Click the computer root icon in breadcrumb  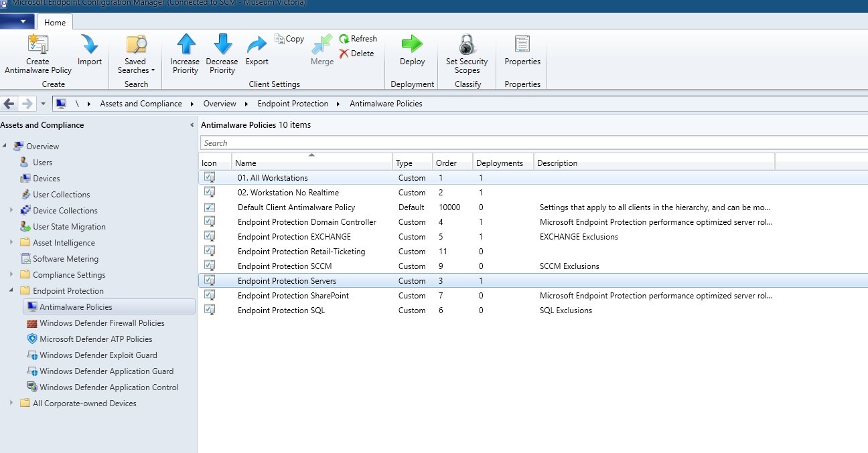pyautogui.click(x=61, y=104)
